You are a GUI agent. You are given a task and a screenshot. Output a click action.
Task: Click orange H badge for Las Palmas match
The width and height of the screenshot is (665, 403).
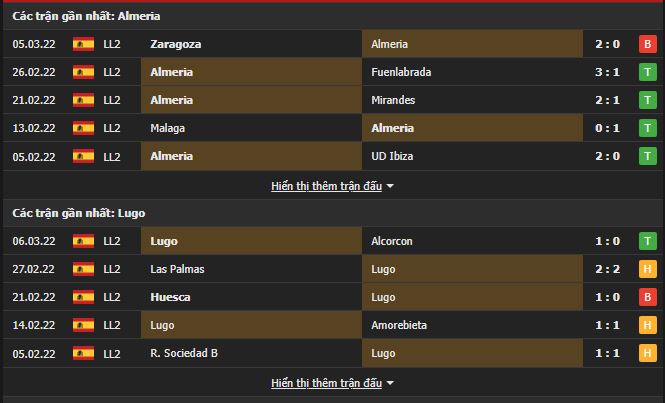point(647,269)
